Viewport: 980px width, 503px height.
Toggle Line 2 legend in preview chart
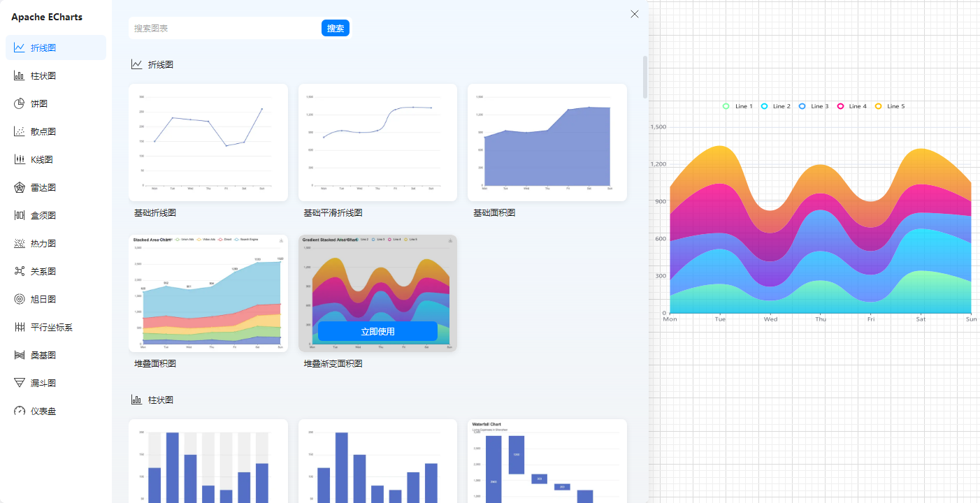click(776, 106)
